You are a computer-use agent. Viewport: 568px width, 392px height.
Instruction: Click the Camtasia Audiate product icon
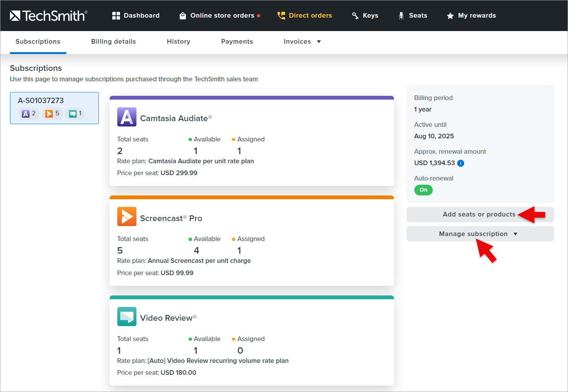pos(127,117)
